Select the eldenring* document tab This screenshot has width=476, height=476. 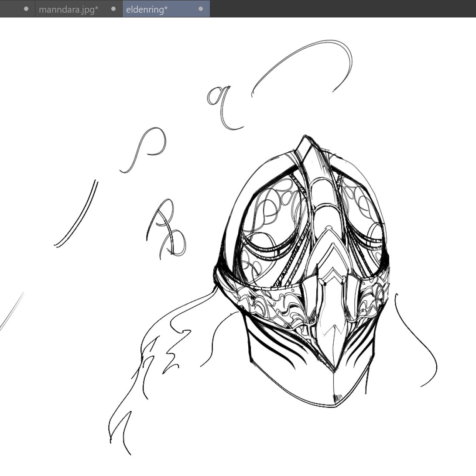pyautogui.click(x=166, y=9)
